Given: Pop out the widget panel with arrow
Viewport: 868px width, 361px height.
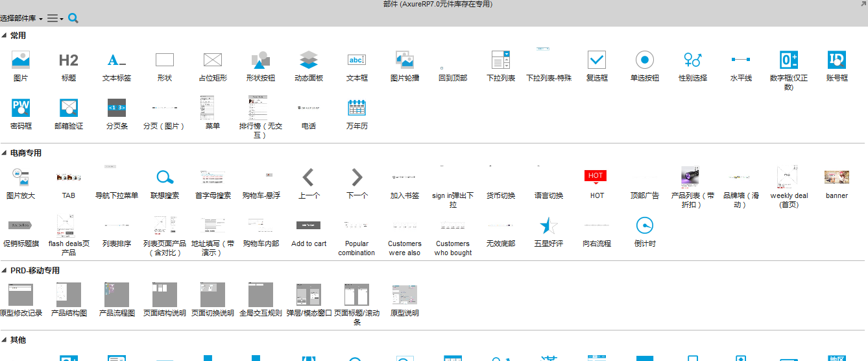Looking at the screenshot, I should [862, 5].
